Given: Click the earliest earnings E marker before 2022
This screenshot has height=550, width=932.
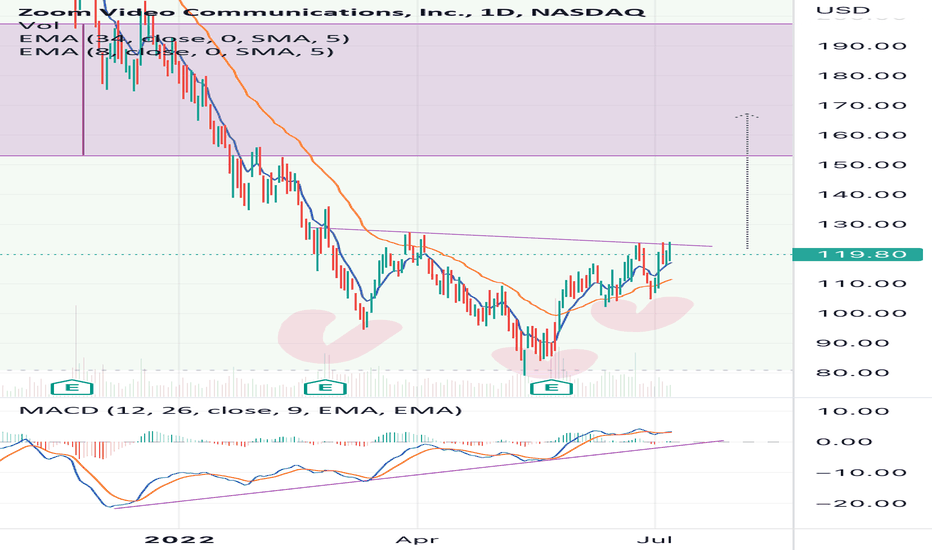Looking at the screenshot, I should tap(72, 388).
